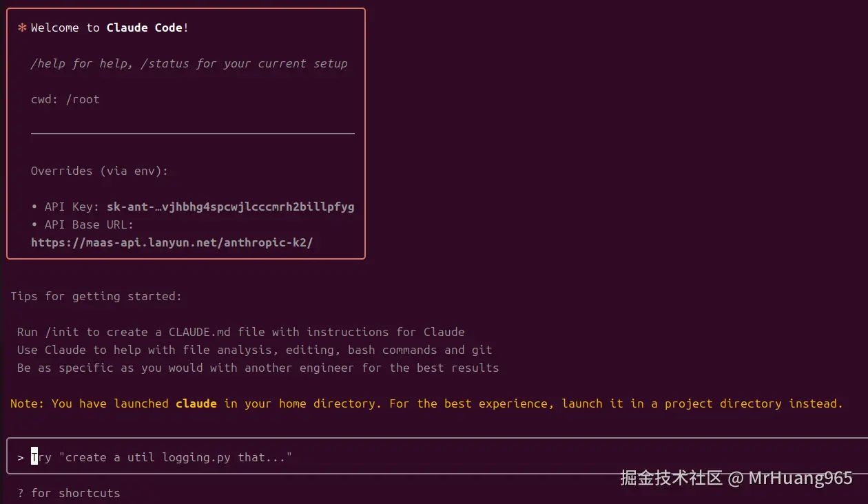Select the bold "Claude Code" title
This screenshot has height=504, width=868.
pos(145,28)
